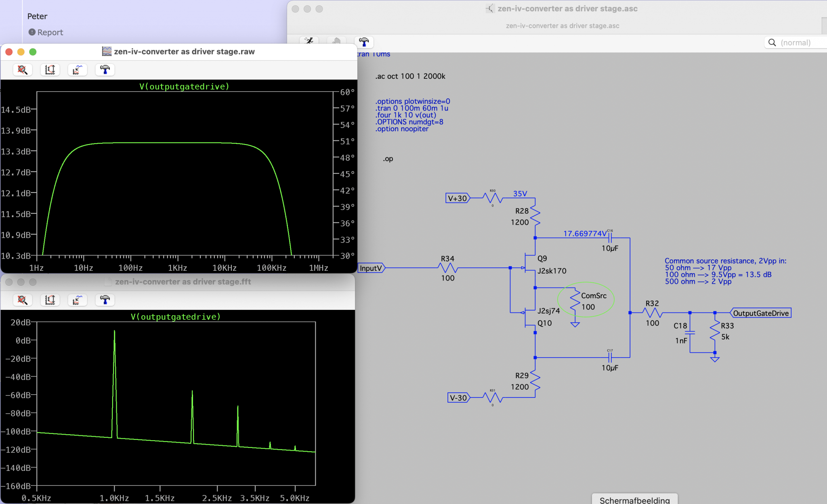This screenshot has width=827, height=504.
Task: Click the 'Common source resistance, 2Vpp in:' comment
Action: point(726,261)
